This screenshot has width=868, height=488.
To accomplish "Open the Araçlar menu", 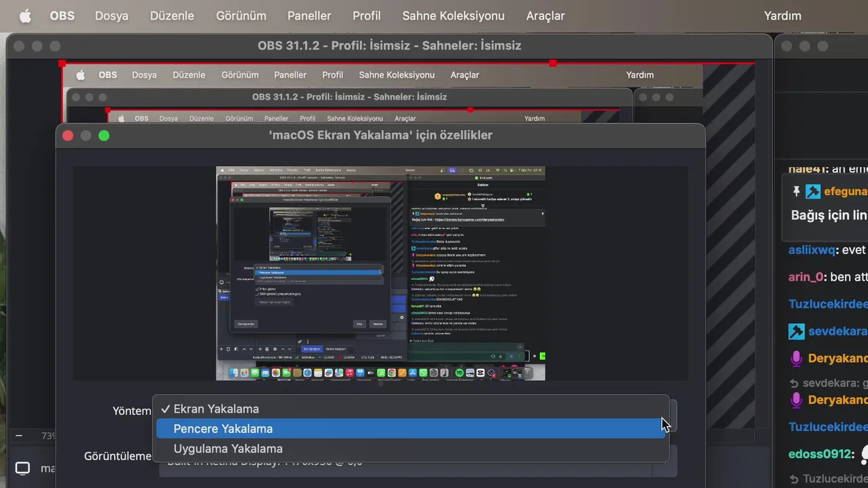I will tap(545, 16).
